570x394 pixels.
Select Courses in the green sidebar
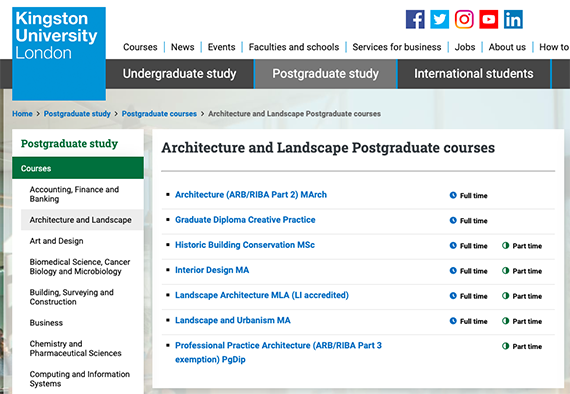point(78,168)
